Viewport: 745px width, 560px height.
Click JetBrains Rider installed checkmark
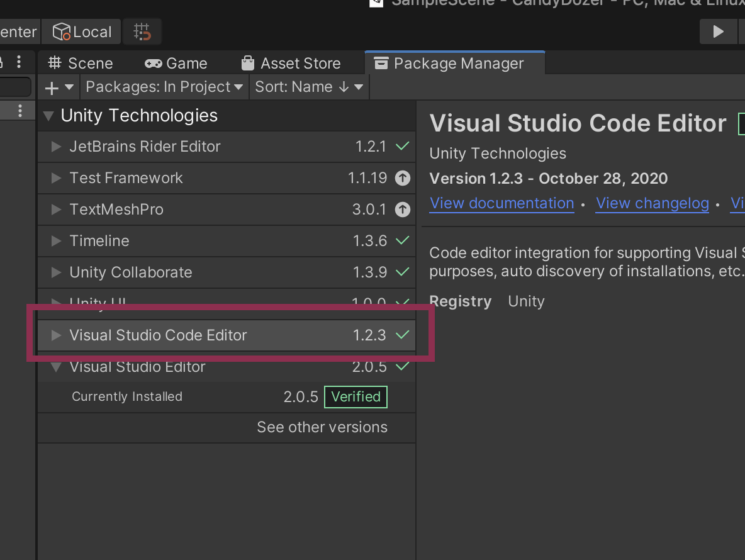pos(403,147)
